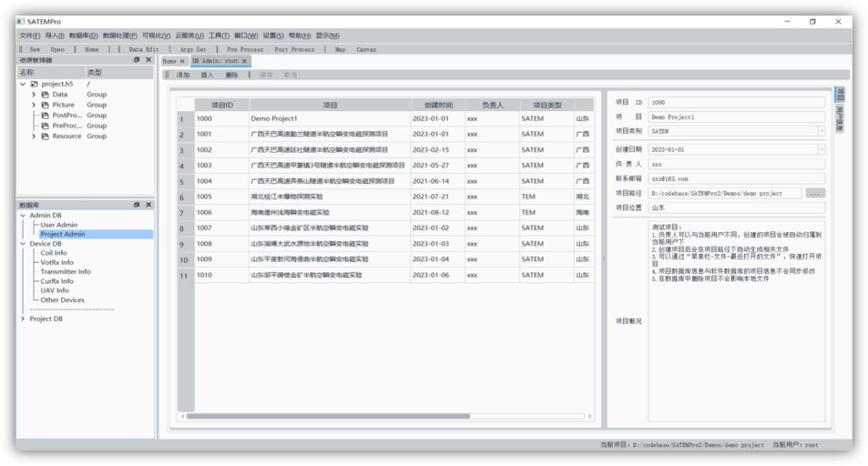Open the 数据处理(P) menu
868x466 pixels.
pos(120,36)
